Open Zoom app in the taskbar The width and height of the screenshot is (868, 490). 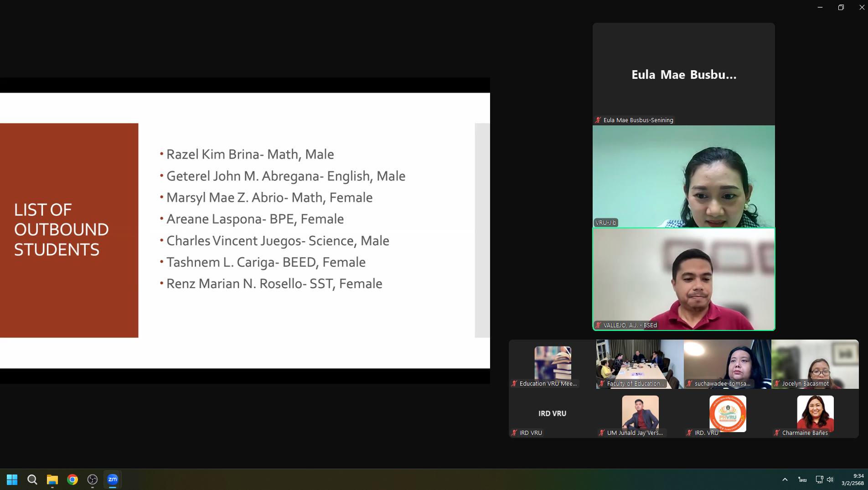tap(112, 479)
